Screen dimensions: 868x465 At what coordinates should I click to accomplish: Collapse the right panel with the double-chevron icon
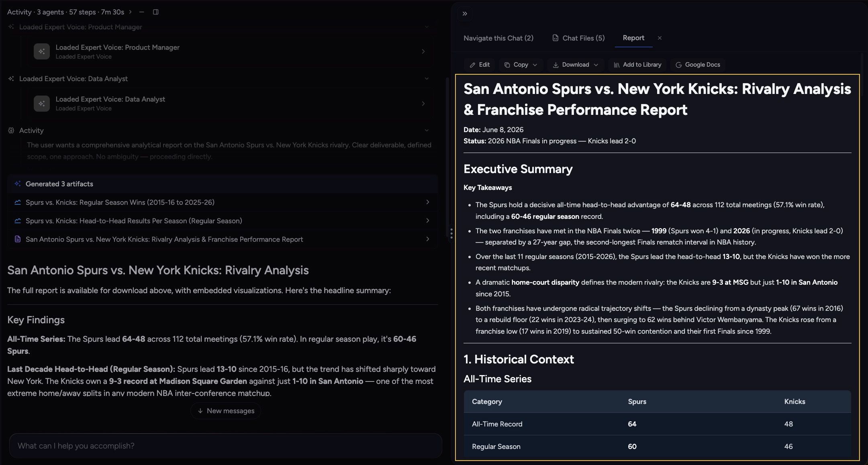465,14
